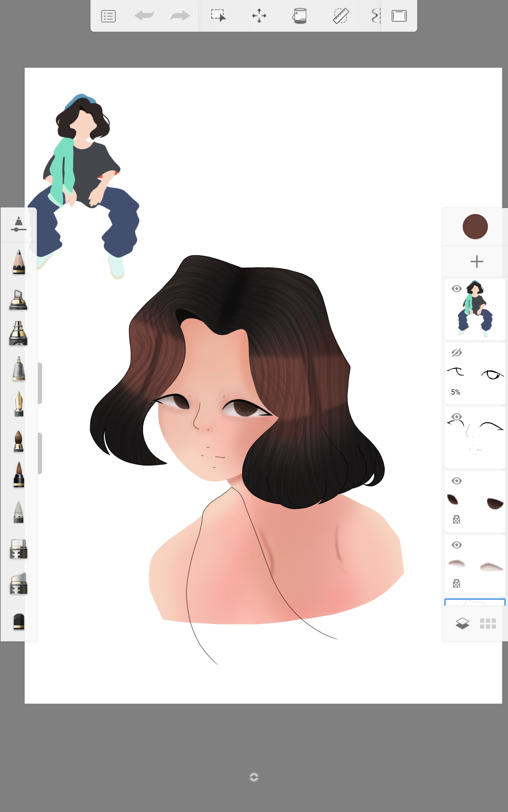508x812 pixels.
Task: Choose the ballpoint pen brush
Action: click(19, 369)
